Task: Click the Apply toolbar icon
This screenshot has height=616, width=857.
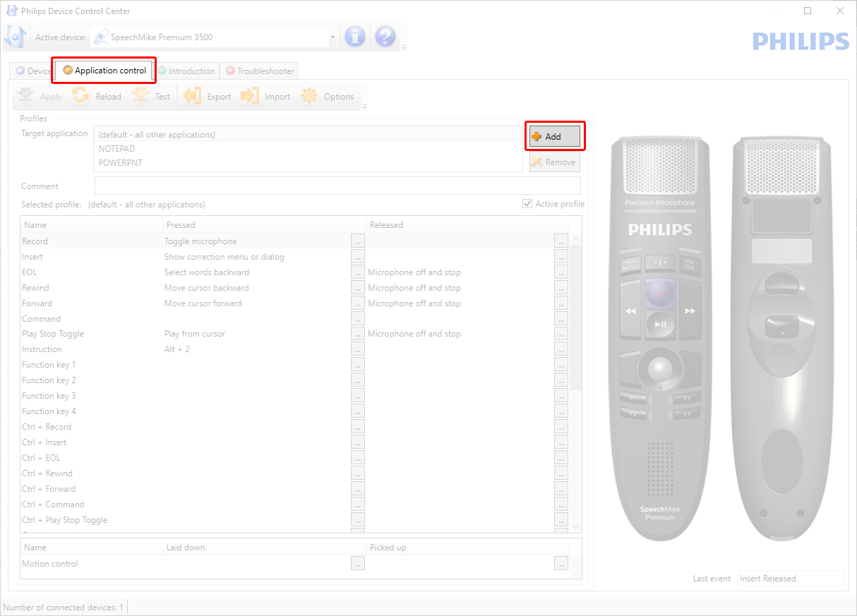Action: [26, 96]
